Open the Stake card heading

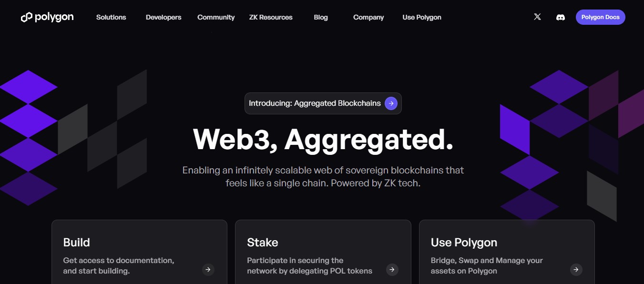[x=263, y=243]
